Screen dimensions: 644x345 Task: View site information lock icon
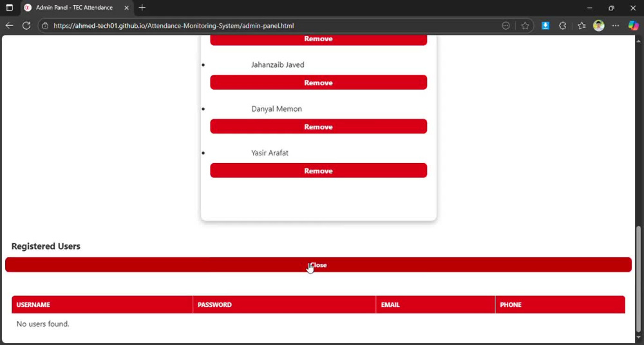click(x=45, y=26)
